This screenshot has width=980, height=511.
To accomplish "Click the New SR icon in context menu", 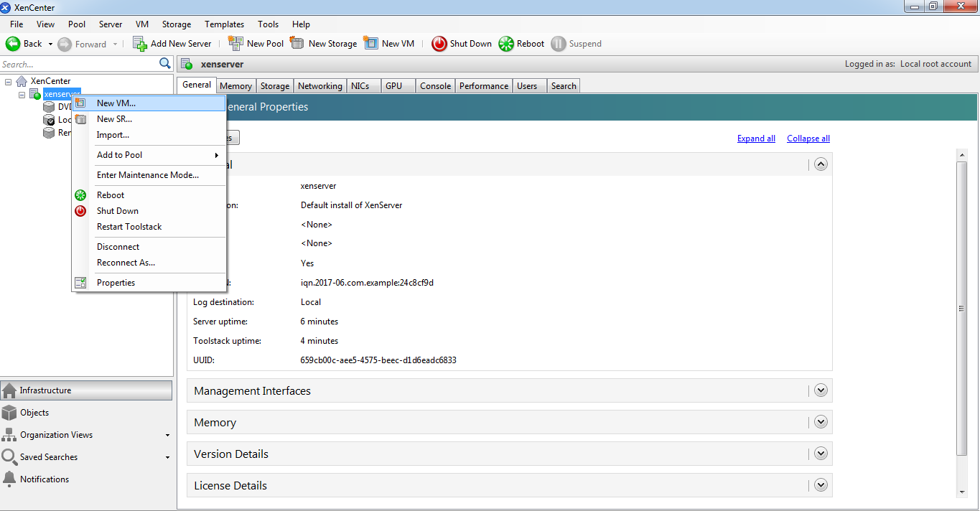I will (80, 119).
